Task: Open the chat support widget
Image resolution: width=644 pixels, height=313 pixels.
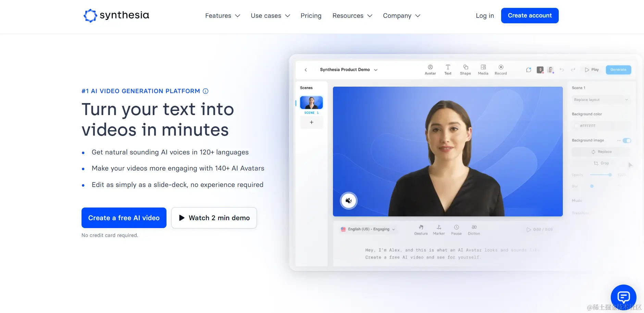Action: 623,297
